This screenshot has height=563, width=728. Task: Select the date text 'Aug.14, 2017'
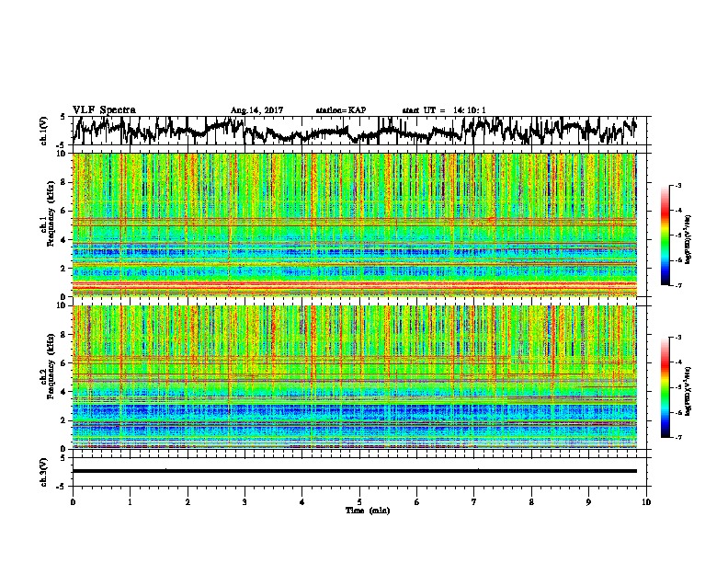tap(256, 110)
